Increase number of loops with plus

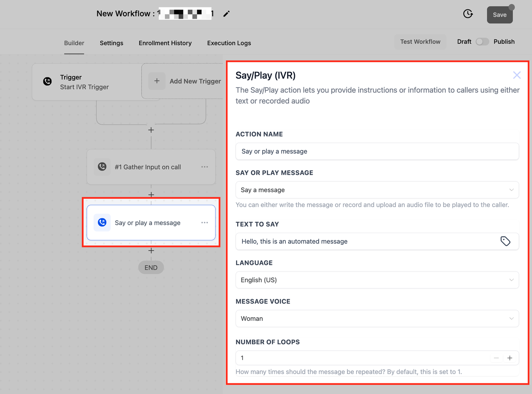[x=510, y=358]
